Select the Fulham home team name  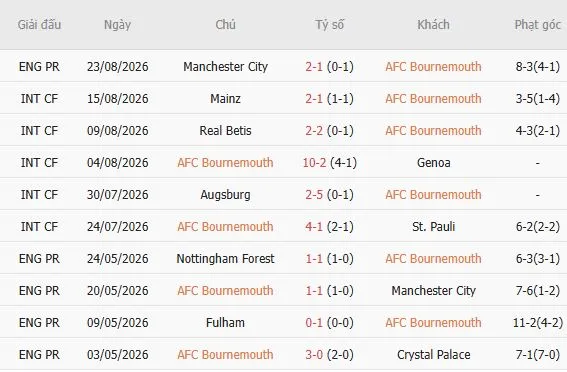coord(225,323)
